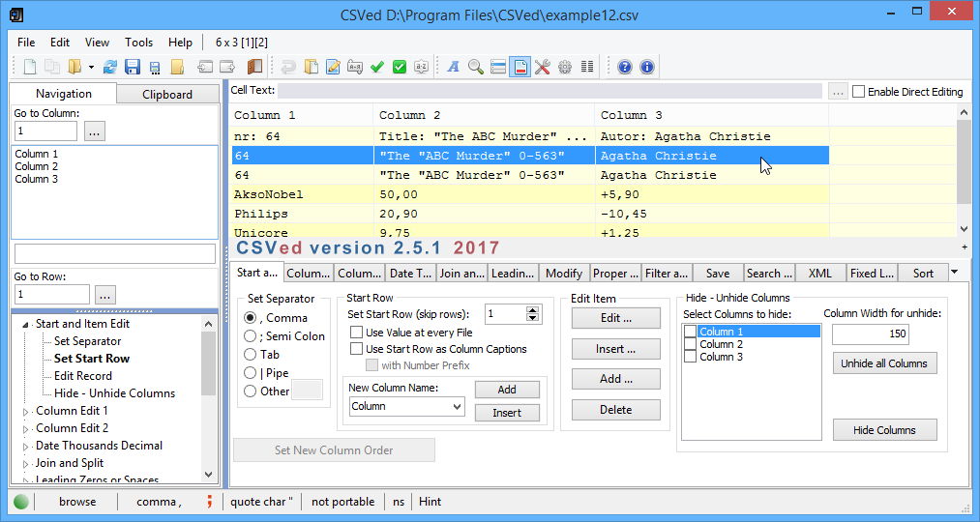Open the recent files arrow beside folder icon
Viewport: 980px width, 522px height.
click(x=91, y=67)
